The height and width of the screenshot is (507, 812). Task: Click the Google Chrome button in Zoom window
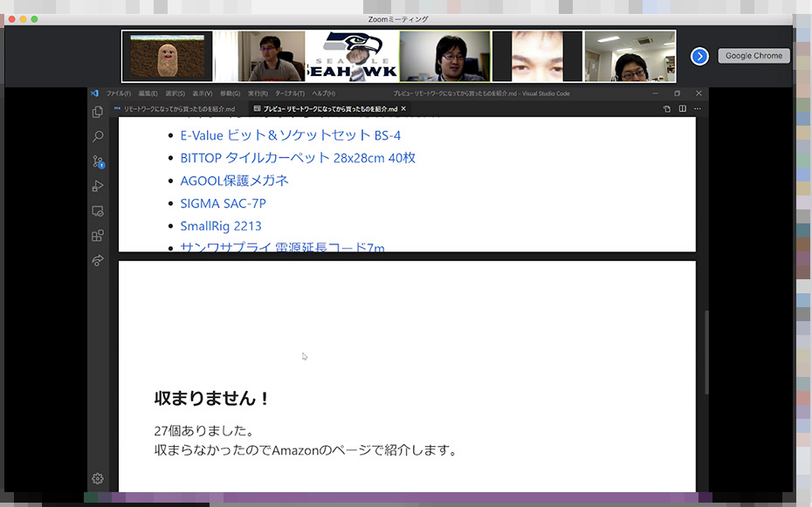(x=754, y=56)
